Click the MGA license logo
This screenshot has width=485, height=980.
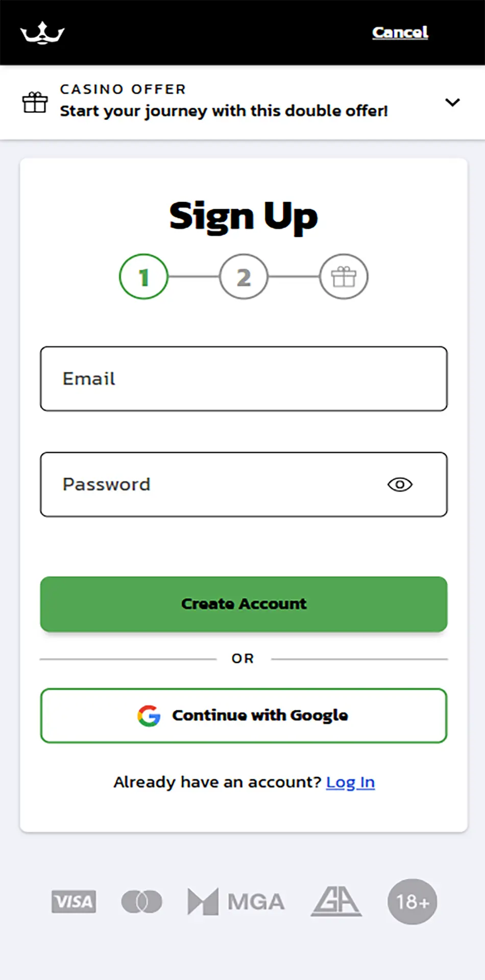(236, 902)
